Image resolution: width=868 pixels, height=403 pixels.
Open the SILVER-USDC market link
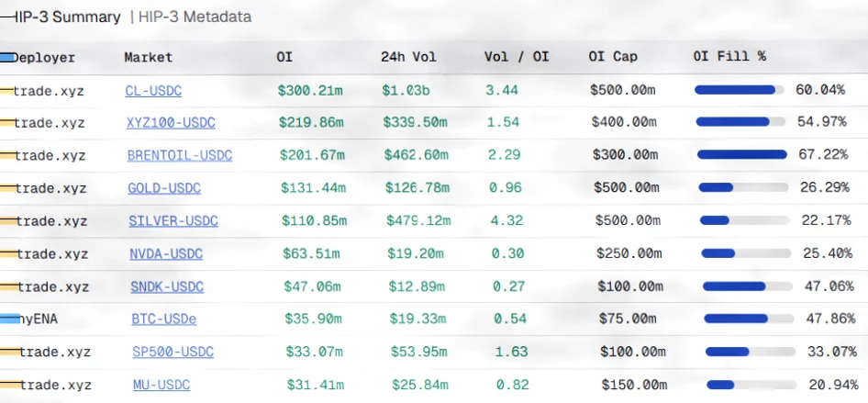173,221
